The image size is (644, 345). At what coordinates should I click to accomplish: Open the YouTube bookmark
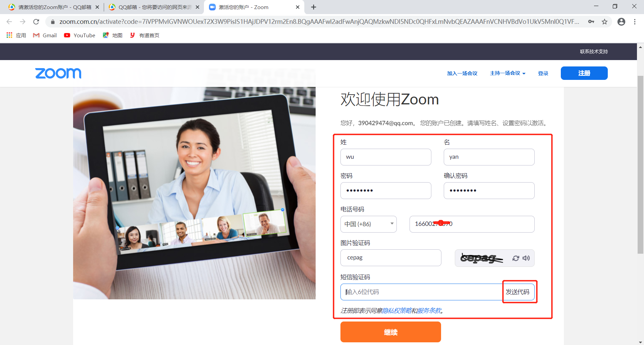click(x=79, y=35)
